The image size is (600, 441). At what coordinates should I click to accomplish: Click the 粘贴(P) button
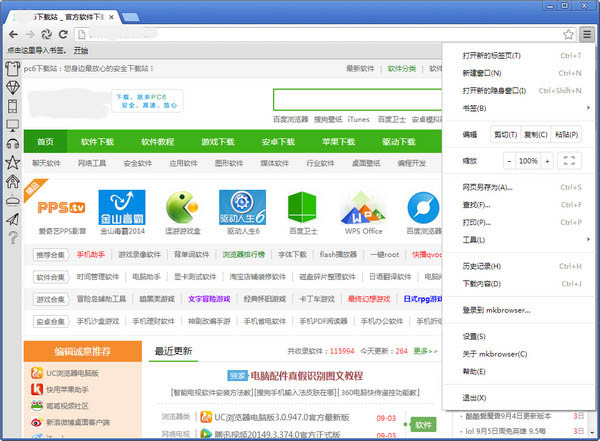pyautogui.click(x=566, y=134)
